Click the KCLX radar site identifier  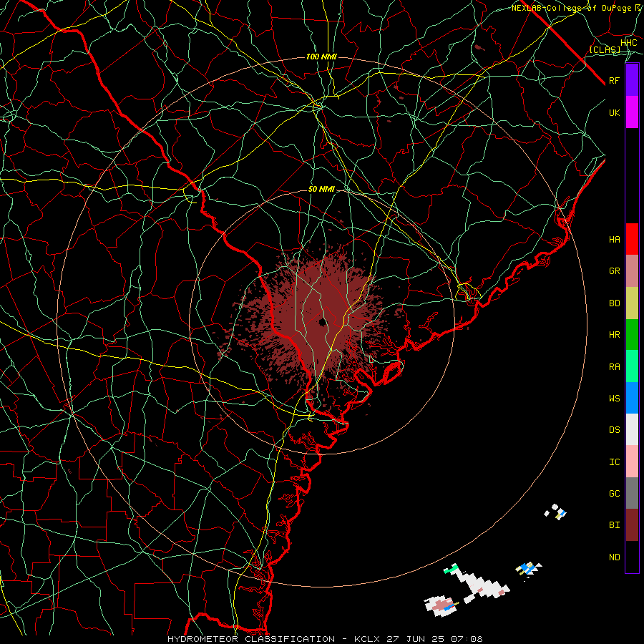pos(367,639)
